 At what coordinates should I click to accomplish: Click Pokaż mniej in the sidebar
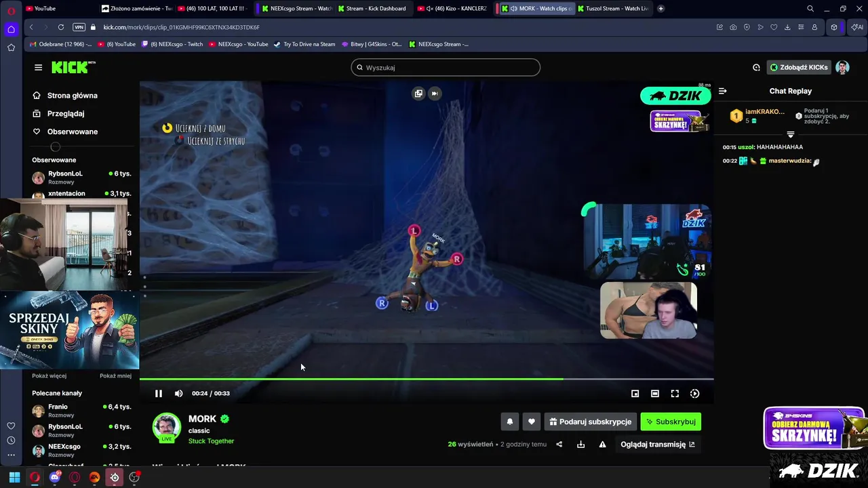point(115,375)
